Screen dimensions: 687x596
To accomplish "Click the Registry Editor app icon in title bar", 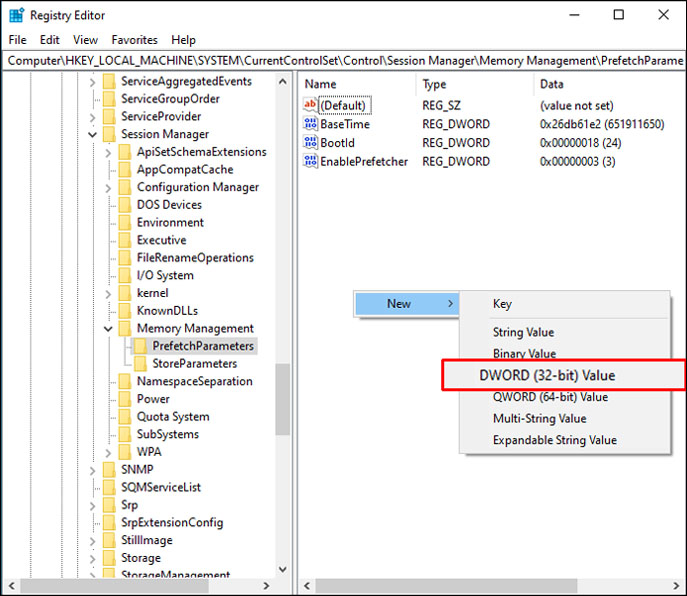I will point(17,15).
